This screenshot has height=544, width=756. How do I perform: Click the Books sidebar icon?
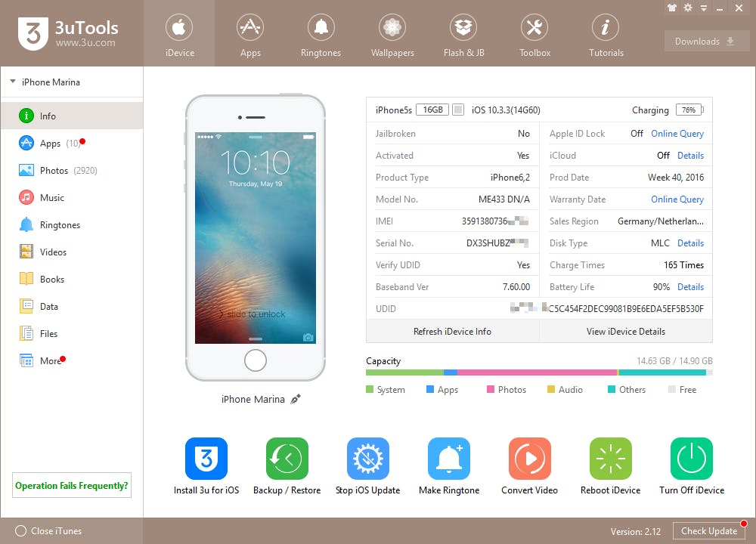[x=26, y=279]
